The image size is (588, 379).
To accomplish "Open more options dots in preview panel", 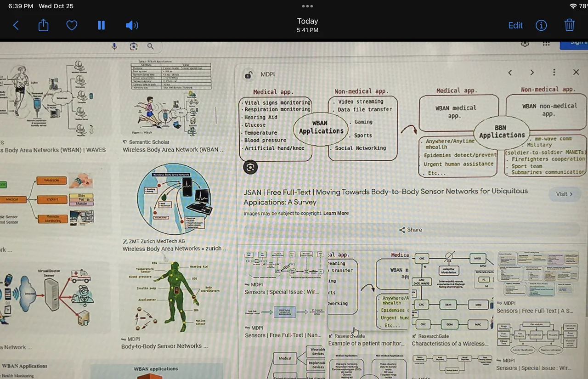I will pyautogui.click(x=554, y=73).
